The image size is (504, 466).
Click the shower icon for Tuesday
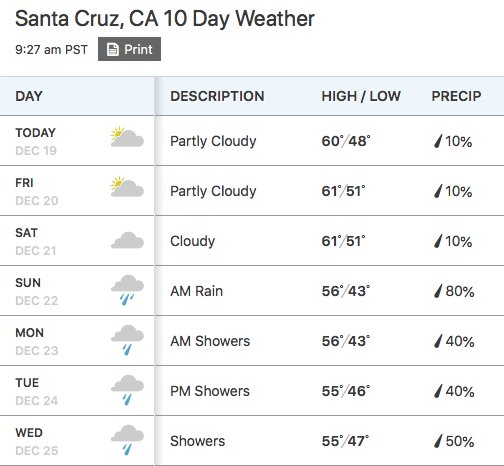tap(127, 390)
